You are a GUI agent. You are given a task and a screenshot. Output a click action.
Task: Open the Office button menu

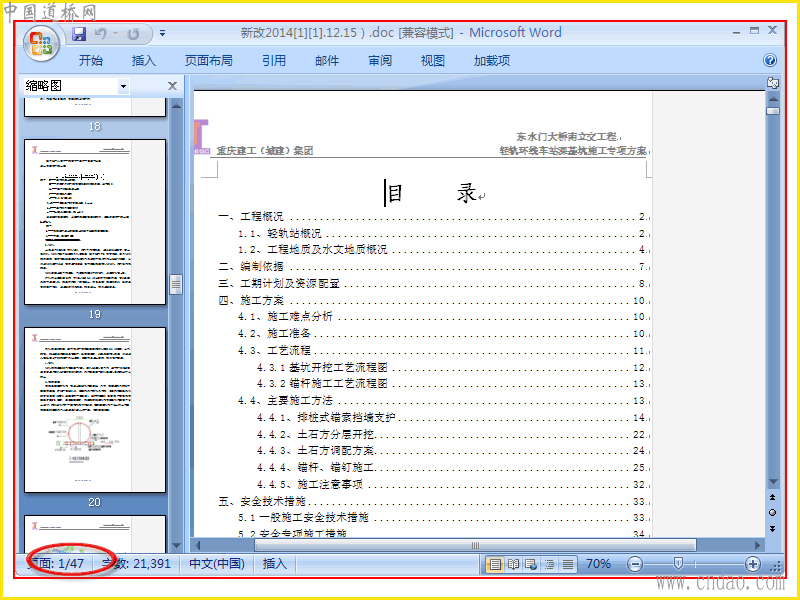click(41, 42)
